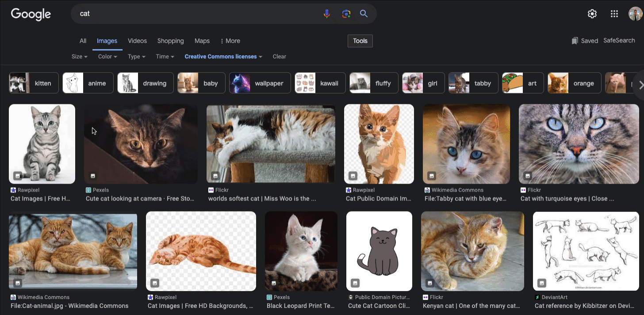Open the calico cat on scratching post image

point(271,144)
